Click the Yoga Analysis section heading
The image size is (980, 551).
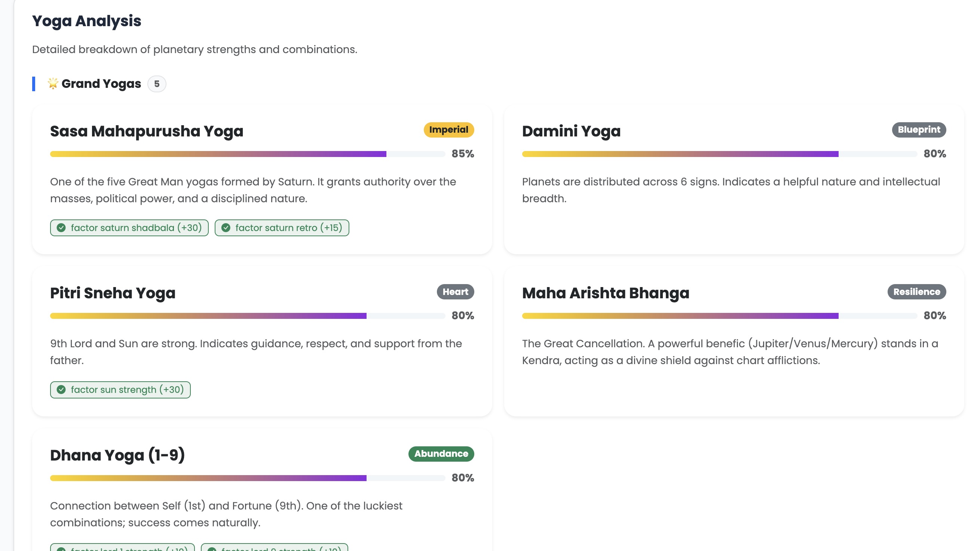86,21
